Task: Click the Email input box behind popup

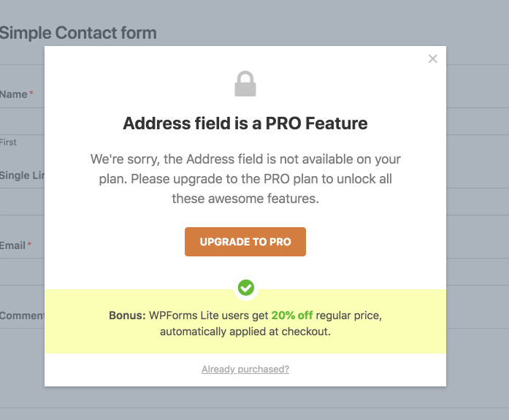Action: tap(22, 272)
